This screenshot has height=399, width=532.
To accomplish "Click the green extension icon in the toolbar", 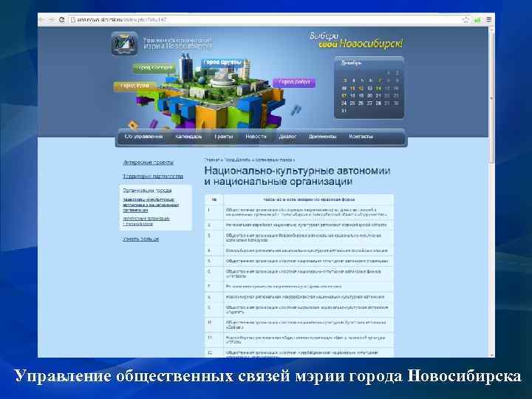I will point(477,20).
